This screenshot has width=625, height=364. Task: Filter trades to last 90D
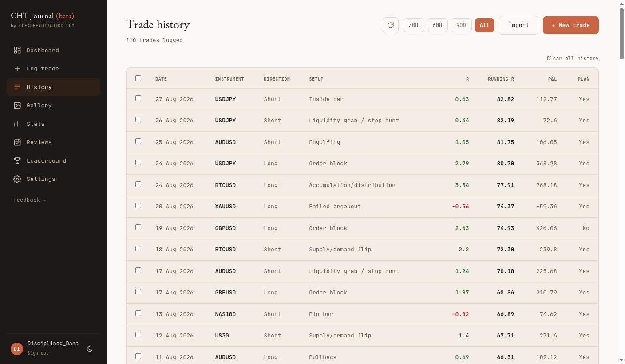pyautogui.click(x=461, y=25)
